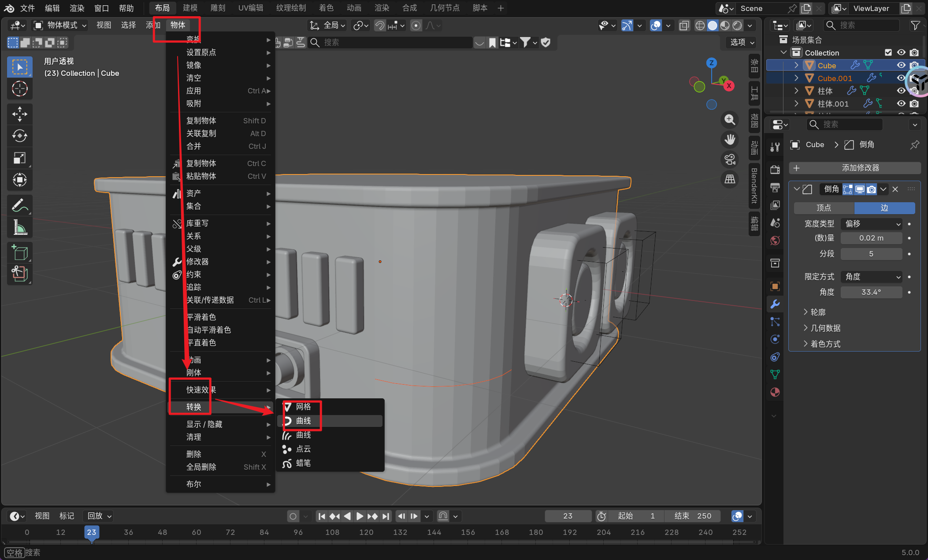Click the 分段 value field showing 5
This screenshot has height=560, width=928.
click(x=871, y=254)
